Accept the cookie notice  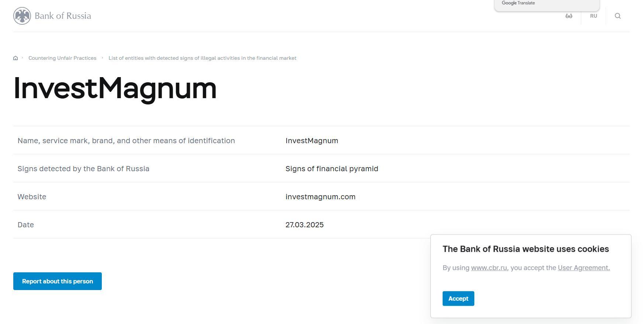458,299
